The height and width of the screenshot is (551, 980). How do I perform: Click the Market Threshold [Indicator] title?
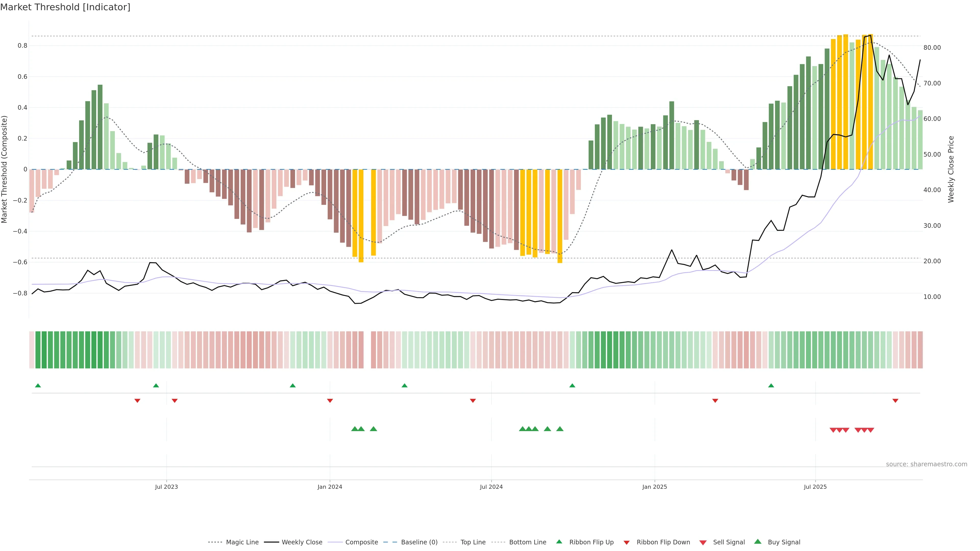click(65, 7)
